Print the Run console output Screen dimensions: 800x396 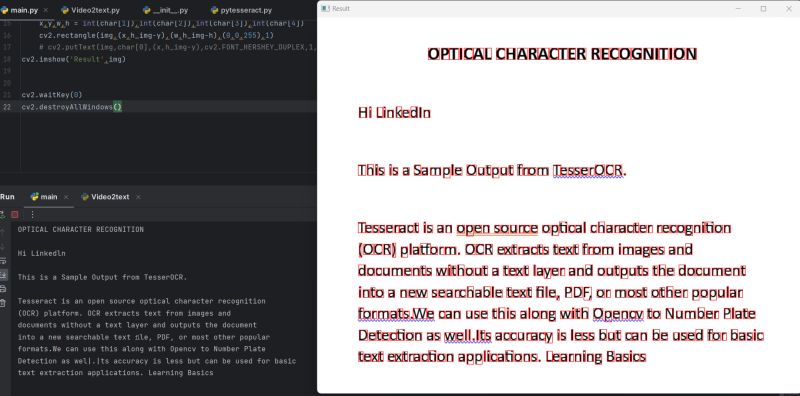pos(3,289)
